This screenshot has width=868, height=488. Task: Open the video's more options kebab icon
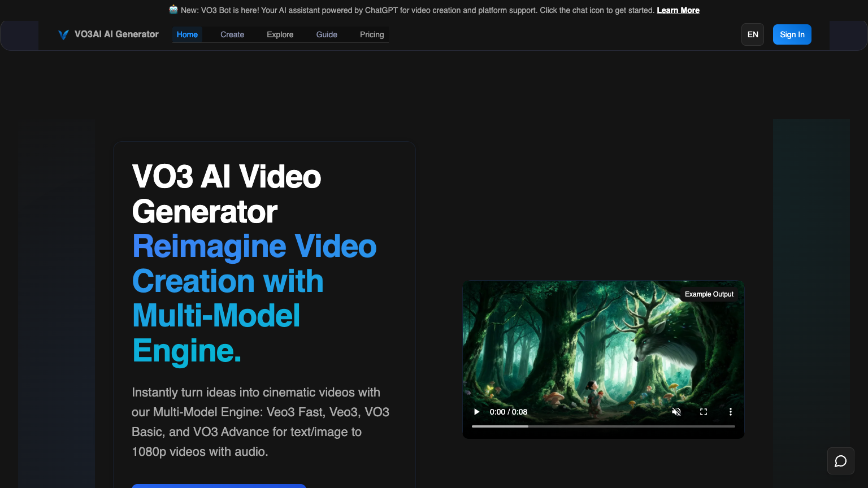pos(730,412)
